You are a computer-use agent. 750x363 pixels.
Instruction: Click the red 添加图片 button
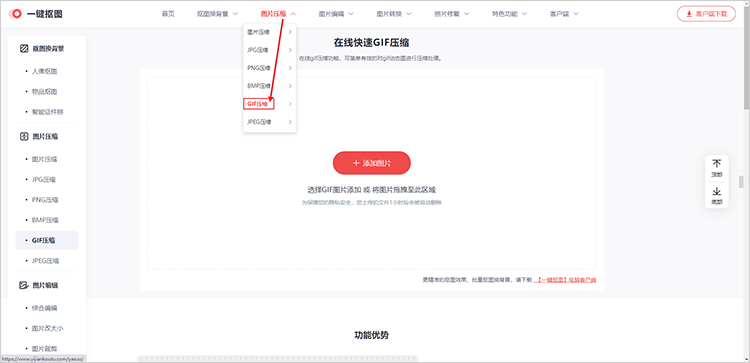tap(372, 163)
